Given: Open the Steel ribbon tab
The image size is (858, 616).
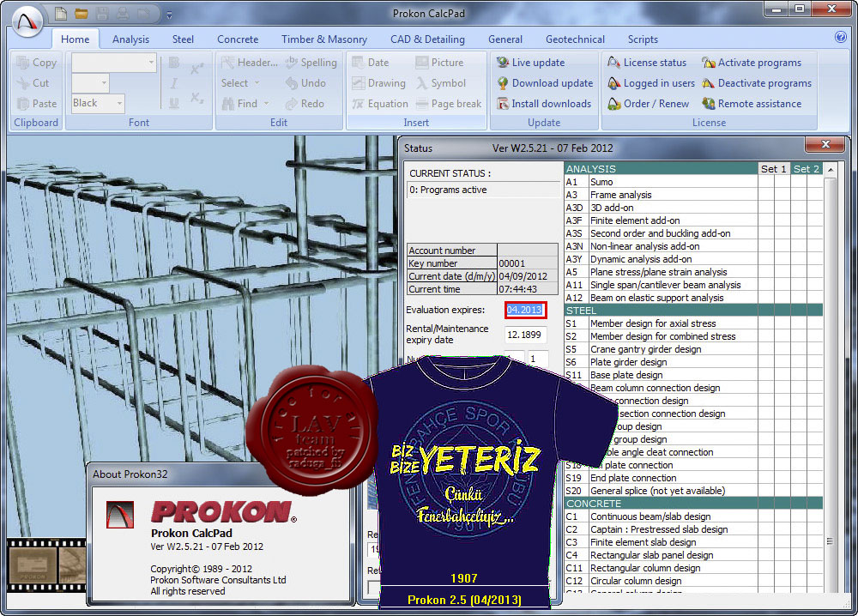Looking at the screenshot, I should tap(183, 39).
